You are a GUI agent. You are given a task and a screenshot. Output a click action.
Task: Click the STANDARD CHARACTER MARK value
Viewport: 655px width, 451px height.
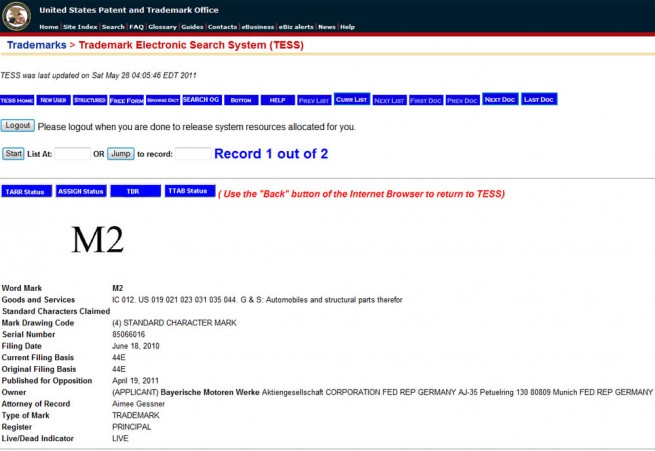[x=174, y=323]
